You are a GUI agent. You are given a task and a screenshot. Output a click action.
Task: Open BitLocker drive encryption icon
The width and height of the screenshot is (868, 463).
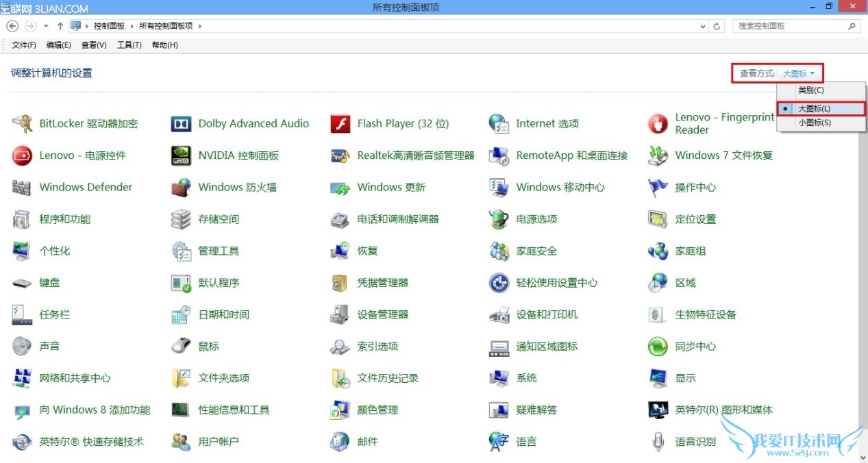point(22,124)
